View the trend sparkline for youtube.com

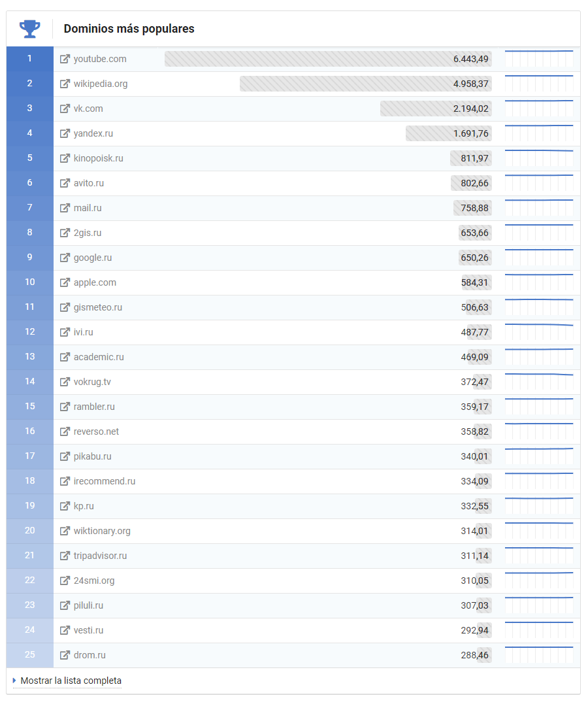pos(539,59)
